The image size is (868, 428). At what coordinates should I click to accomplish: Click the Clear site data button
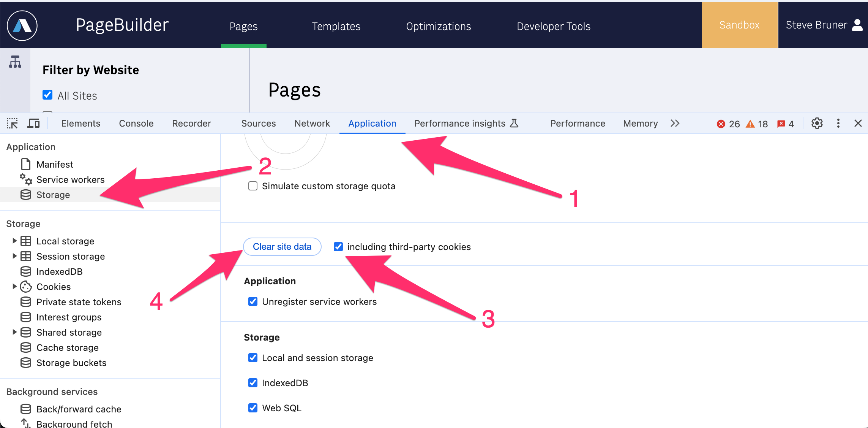click(282, 247)
